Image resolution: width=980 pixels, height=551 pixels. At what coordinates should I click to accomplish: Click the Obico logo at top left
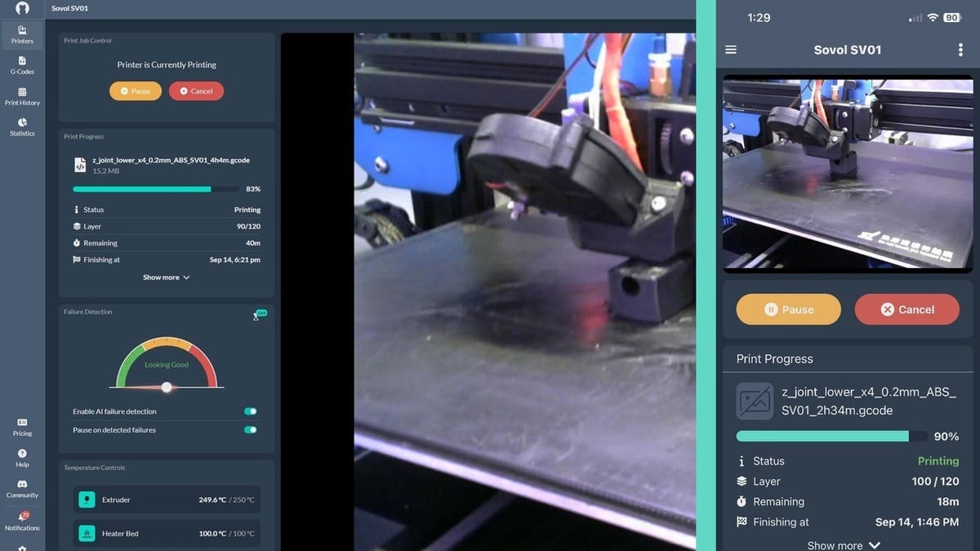tap(22, 8)
